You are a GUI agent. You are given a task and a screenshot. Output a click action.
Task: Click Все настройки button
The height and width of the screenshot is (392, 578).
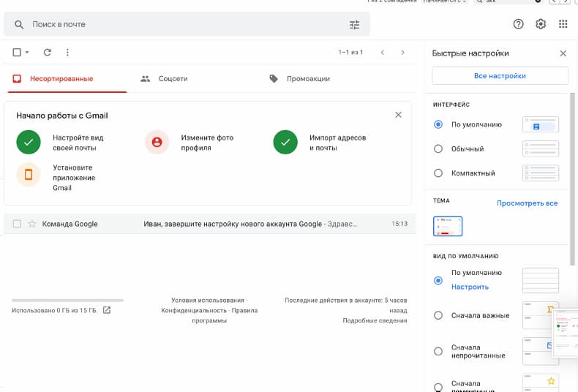pos(500,76)
